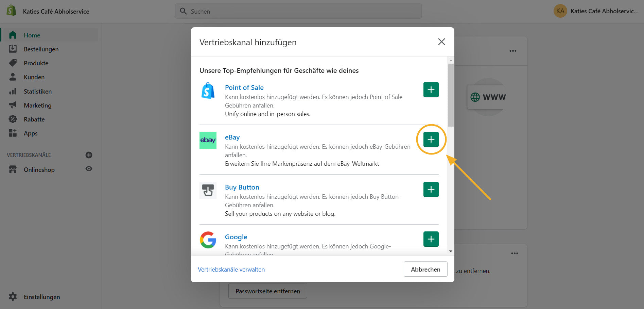Go to Bestellungen in sidebar
This screenshot has width=644, height=309.
pos(41,49)
